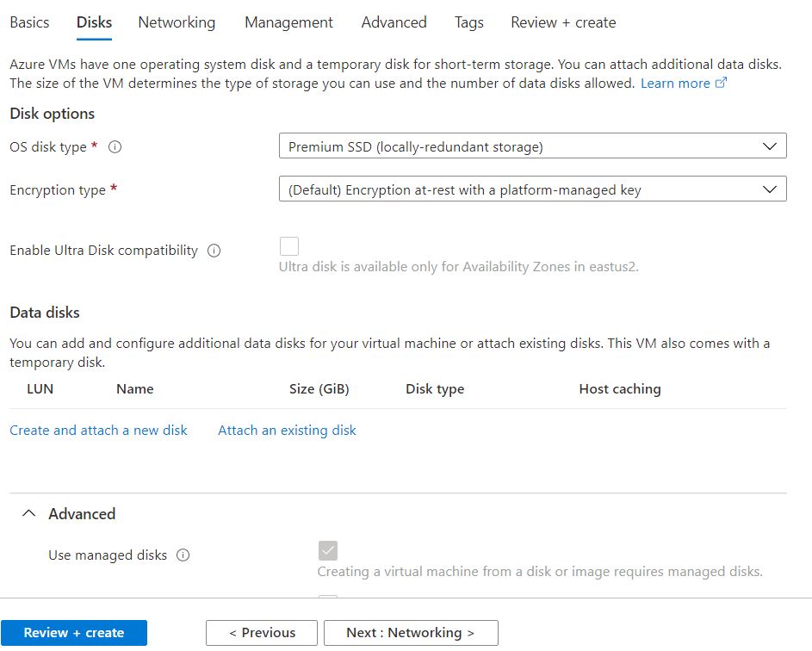The width and height of the screenshot is (812, 651).
Task: Click the info icon beside Use managed disks
Action: [183, 555]
